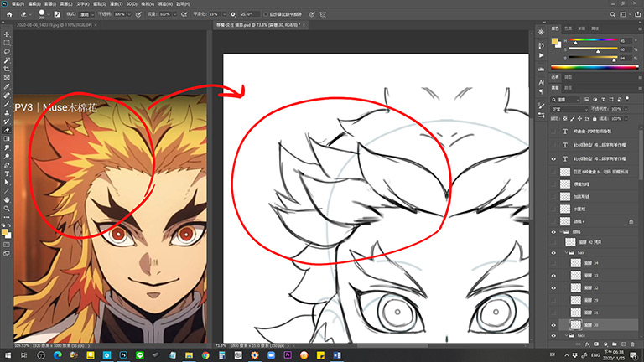Open the flow dropdown in options bar
The height and width of the screenshot is (362, 644).
(x=174, y=14)
